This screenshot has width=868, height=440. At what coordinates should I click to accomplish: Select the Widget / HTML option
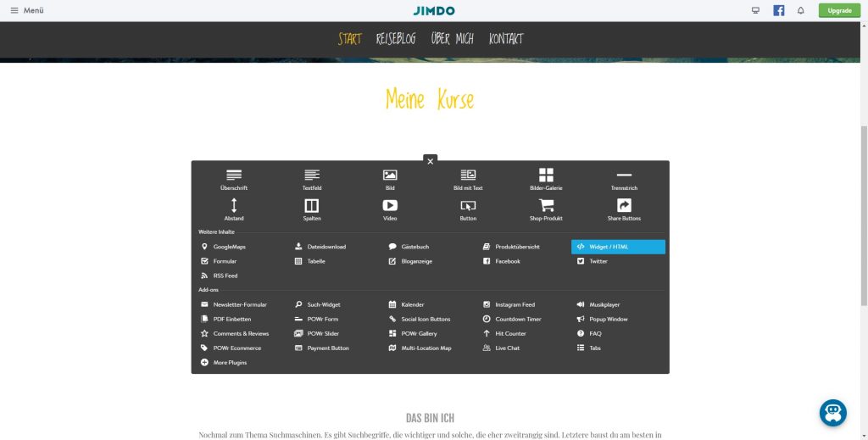click(618, 247)
